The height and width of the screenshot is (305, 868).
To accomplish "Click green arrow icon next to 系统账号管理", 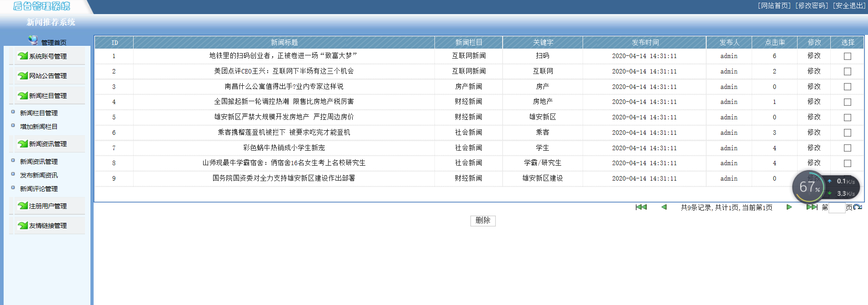I will click(x=23, y=56).
